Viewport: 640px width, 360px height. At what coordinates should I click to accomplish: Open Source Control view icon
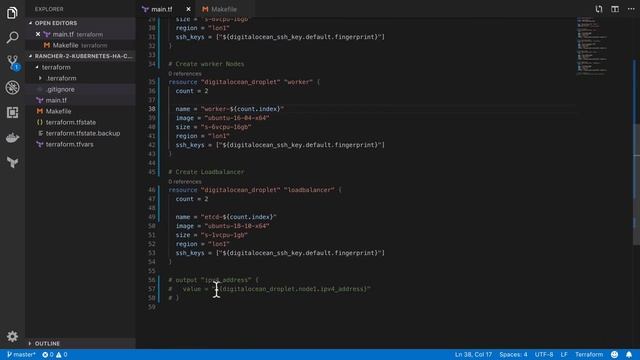(x=12, y=62)
